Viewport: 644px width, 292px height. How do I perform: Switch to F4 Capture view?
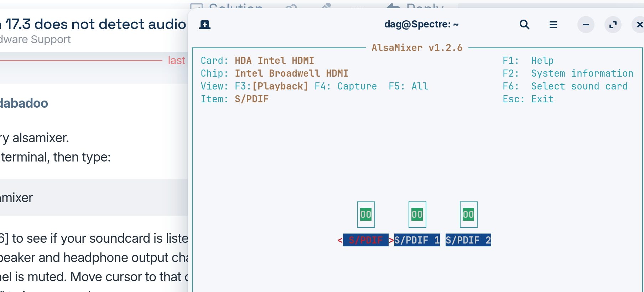coord(346,86)
